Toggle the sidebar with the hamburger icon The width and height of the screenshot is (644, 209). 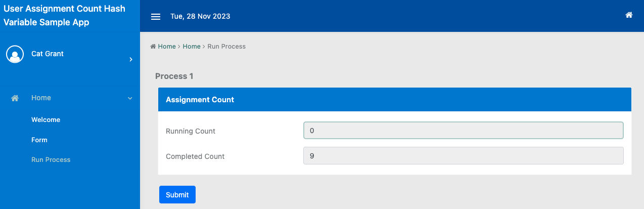click(x=156, y=16)
